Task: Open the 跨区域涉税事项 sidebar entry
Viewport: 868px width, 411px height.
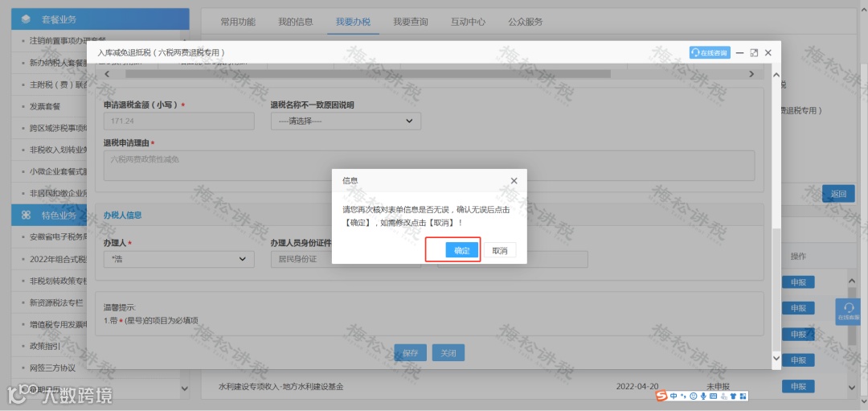Action: click(x=58, y=128)
